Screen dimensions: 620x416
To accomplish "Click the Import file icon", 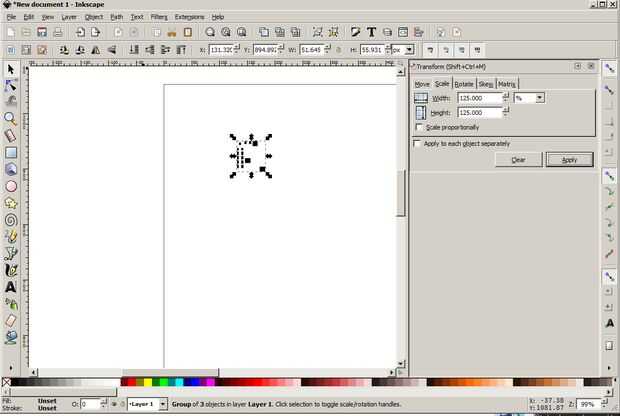I will [80, 32].
